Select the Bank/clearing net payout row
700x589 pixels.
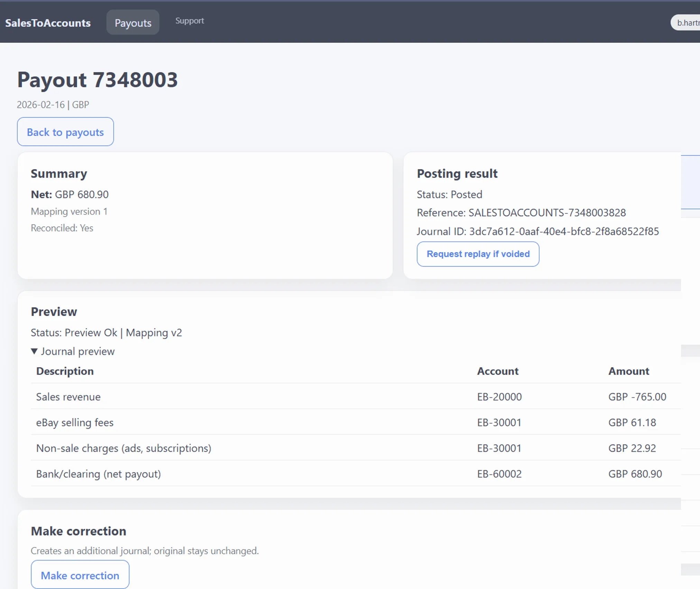pos(99,473)
